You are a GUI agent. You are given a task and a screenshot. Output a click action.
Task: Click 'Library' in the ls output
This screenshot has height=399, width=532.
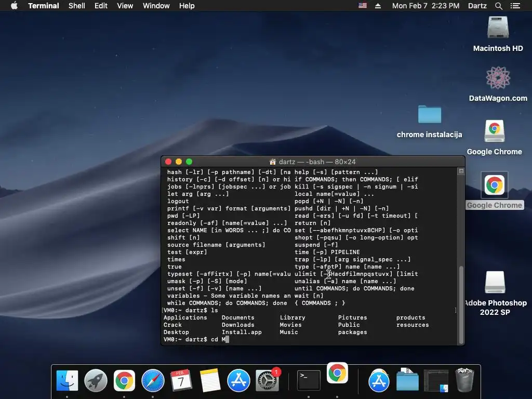tap(292, 317)
